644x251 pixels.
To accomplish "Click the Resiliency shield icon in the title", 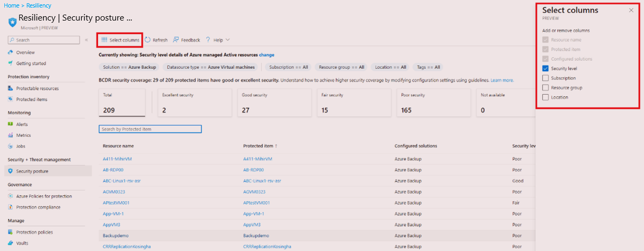I will click(x=12, y=21).
